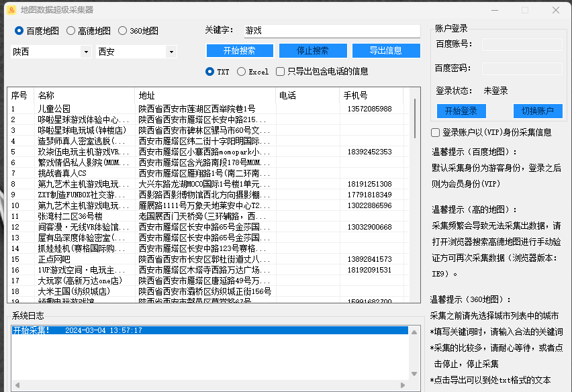
Task: Open the 陕西 province dropdown
Action: click(x=85, y=52)
